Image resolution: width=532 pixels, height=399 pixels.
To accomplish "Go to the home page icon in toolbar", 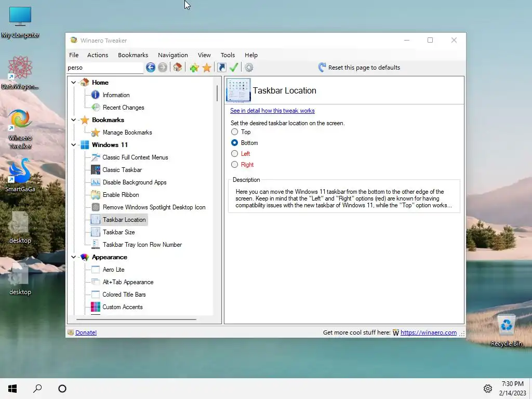I will (178, 68).
